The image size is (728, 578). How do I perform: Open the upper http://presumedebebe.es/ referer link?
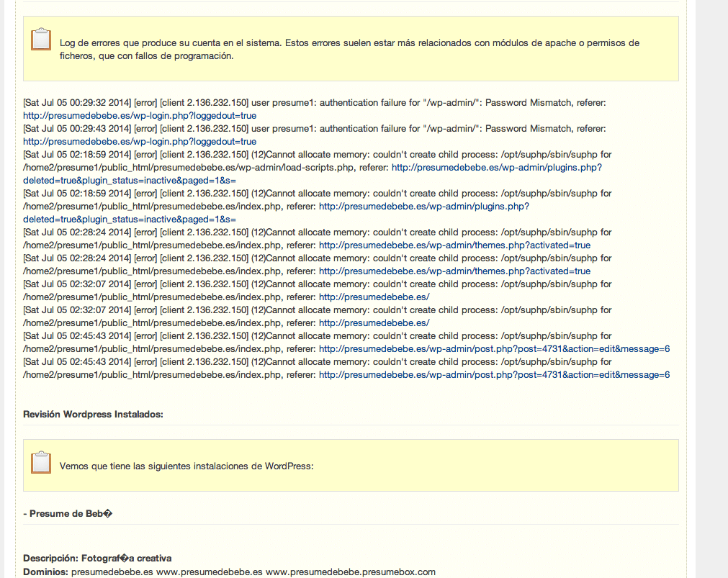[374, 297]
